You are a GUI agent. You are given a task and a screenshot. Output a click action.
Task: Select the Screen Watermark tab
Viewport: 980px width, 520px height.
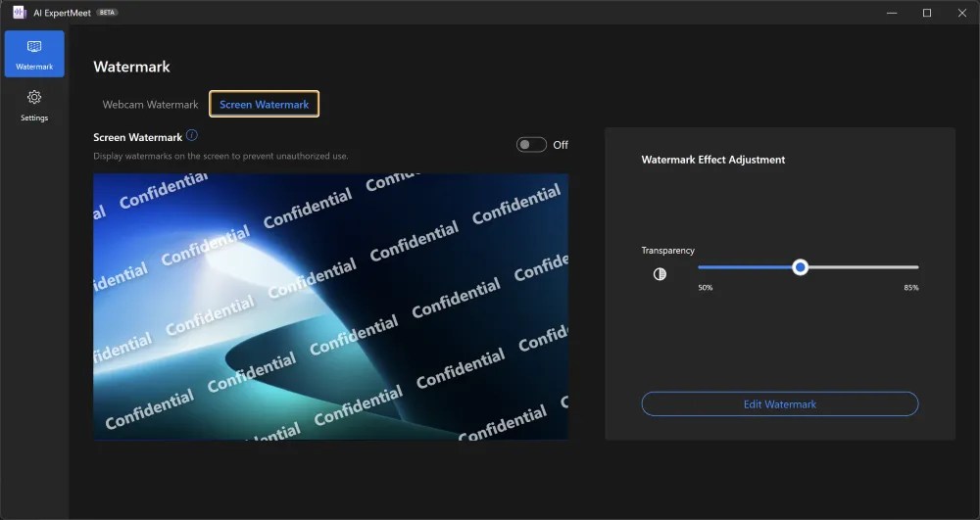pyautogui.click(x=264, y=104)
